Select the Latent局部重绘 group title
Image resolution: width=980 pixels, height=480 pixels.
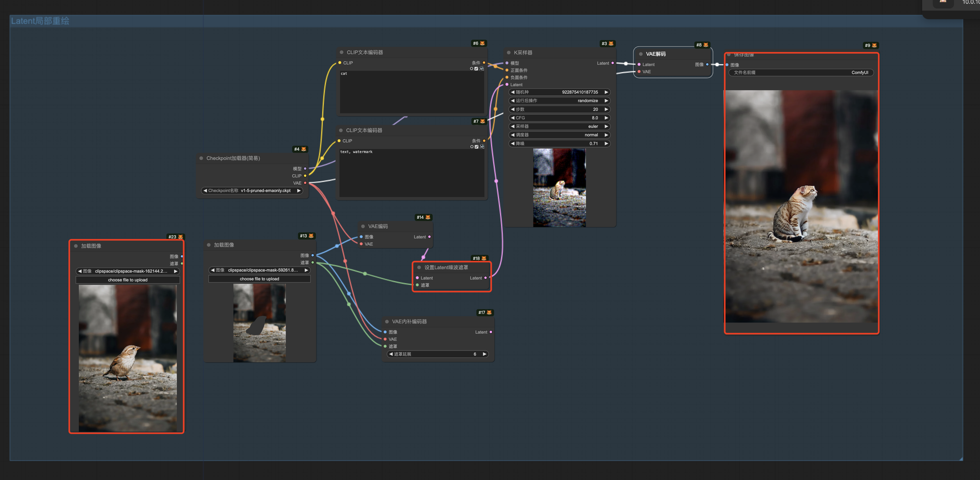pyautogui.click(x=40, y=21)
